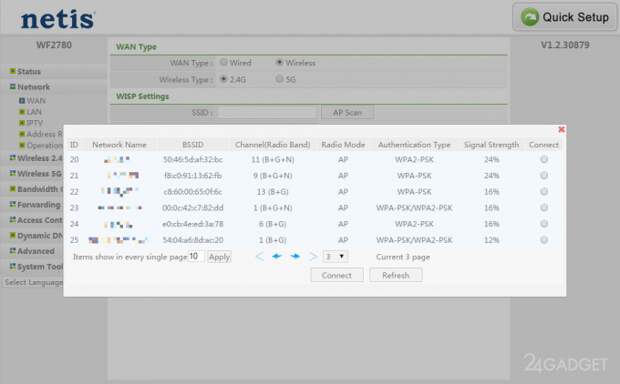Click the items-per-page field showing 10
Viewport: 620px width, 384px height.
[x=196, y=257]
